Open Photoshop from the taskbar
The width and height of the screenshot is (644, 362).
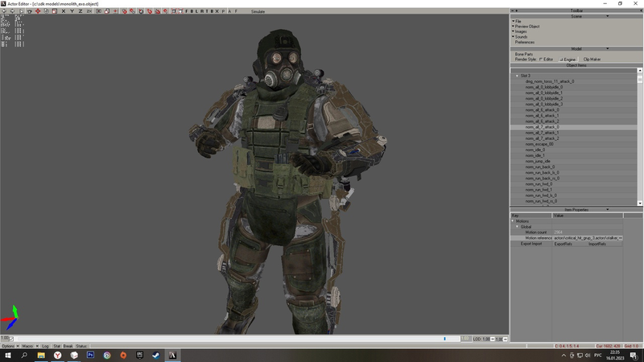(90, 356)
